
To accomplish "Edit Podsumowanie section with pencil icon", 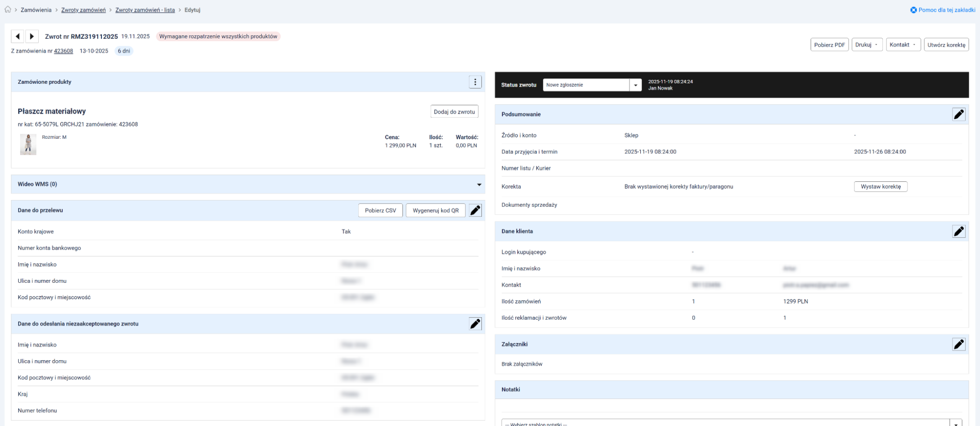I will 958,114.
